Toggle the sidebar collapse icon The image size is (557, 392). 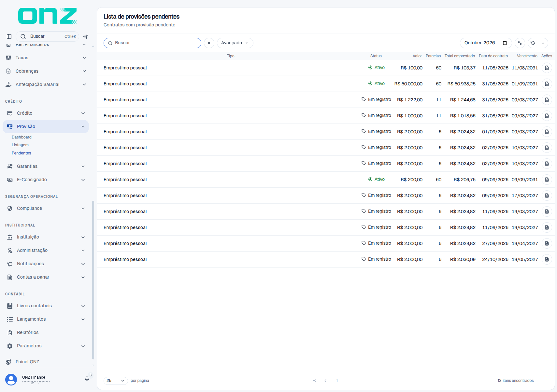point(9,36)
